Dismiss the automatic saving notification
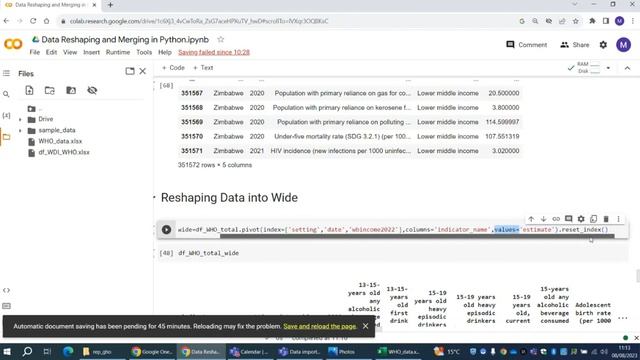Screen dimensions: 640x360 [365, 326]
